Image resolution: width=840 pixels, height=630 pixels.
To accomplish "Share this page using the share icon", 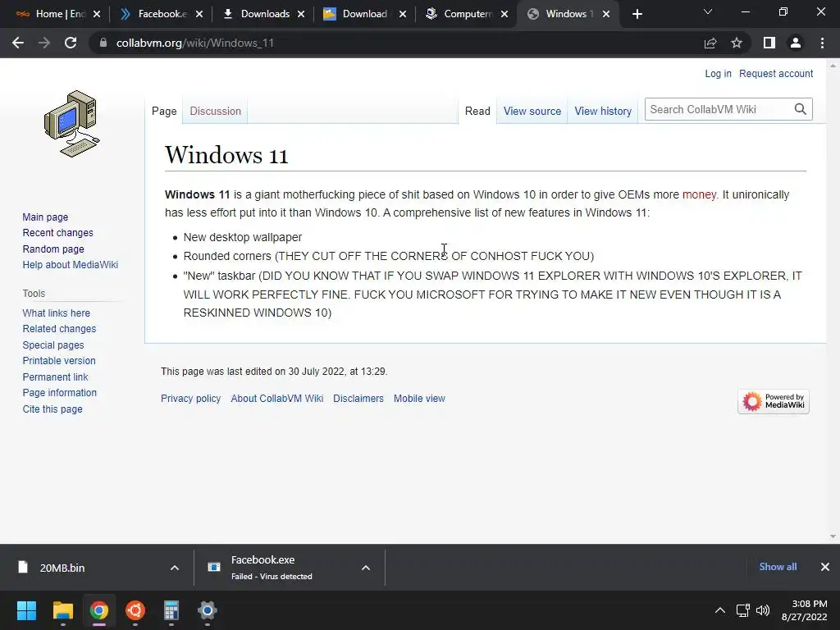I will point(710,43).
